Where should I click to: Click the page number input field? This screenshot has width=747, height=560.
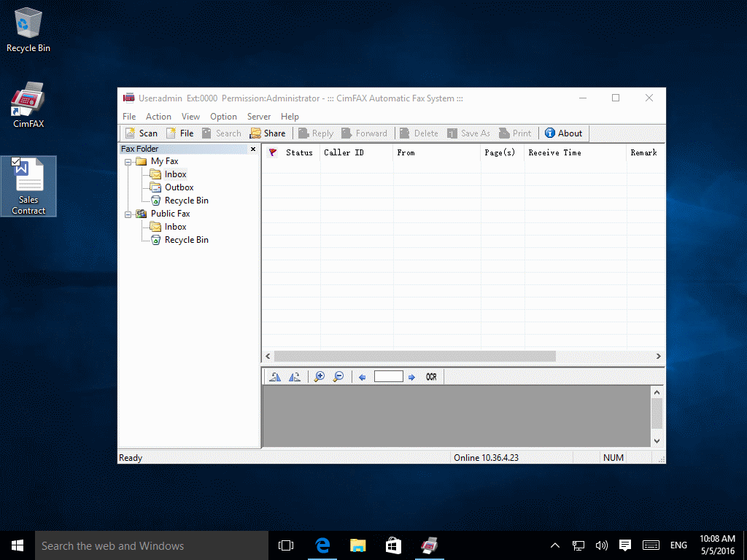pyautogui.click(x=389, y=377)
